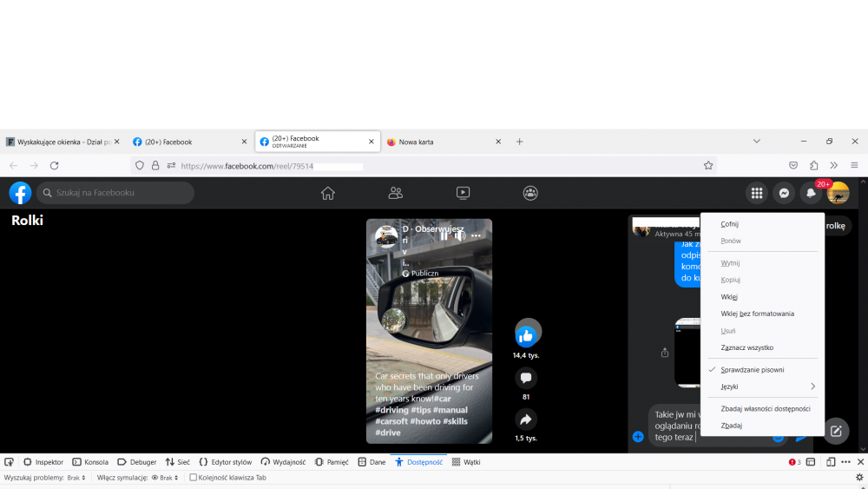Click the share arrow on the reel

click(526, 420)
